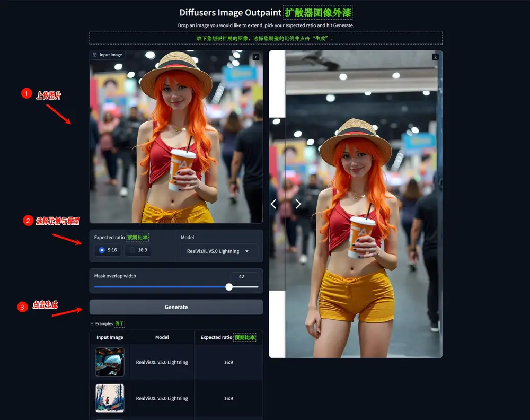Viewport: 530px width, 420px height.
Task: Click the Examples list icon
Action: coord(92,323)
